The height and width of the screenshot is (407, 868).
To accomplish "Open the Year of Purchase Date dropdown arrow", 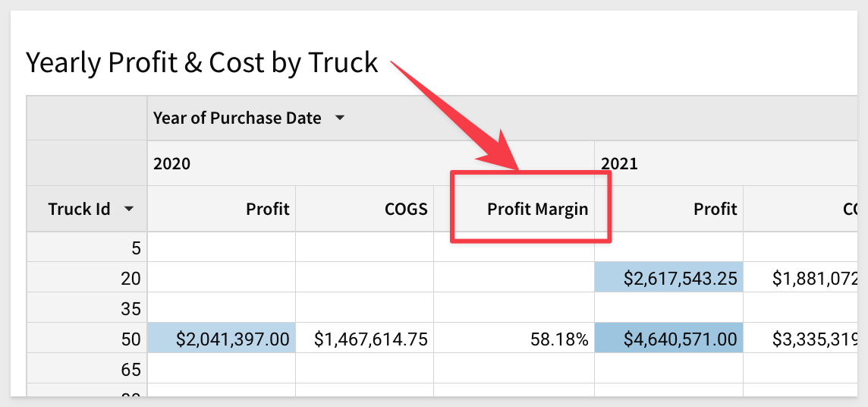I will tap(340, 118).
